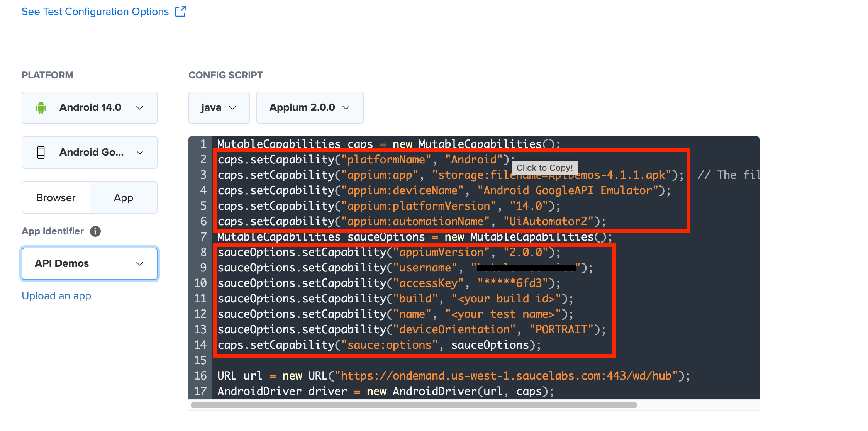The image size is (868, 431).
Task: Click the horizontal scrollbar under code
Action: click(x=414, y=405)
